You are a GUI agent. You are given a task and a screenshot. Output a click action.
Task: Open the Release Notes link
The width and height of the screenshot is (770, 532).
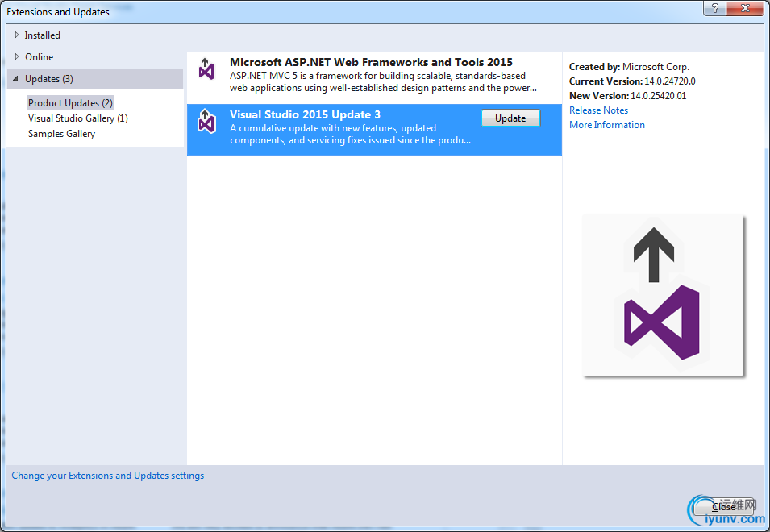pos(598,110)
